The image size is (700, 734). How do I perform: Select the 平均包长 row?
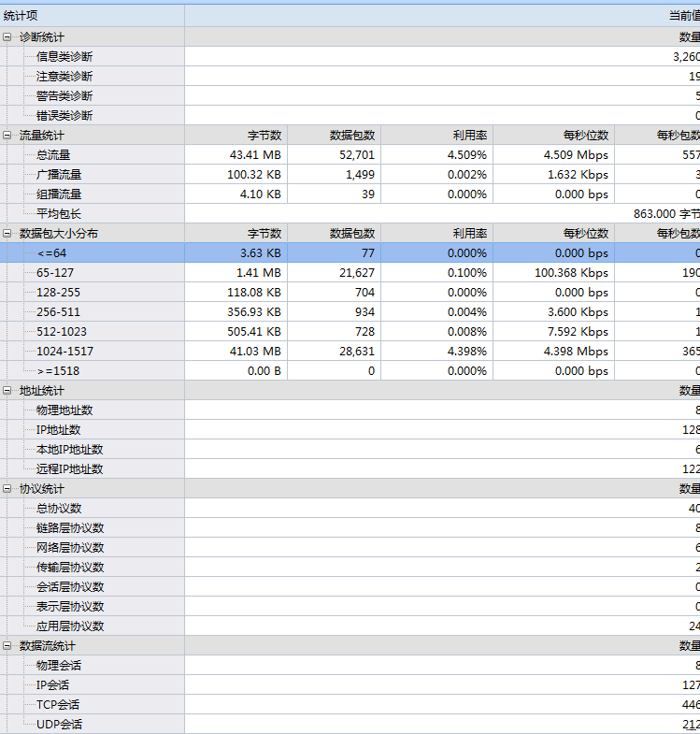point(350,214)
